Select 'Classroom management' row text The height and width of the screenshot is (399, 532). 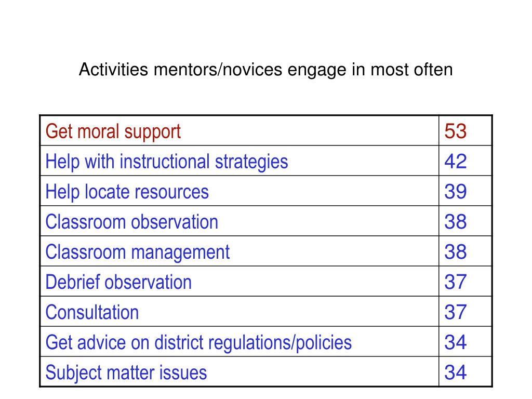[137, 253]
